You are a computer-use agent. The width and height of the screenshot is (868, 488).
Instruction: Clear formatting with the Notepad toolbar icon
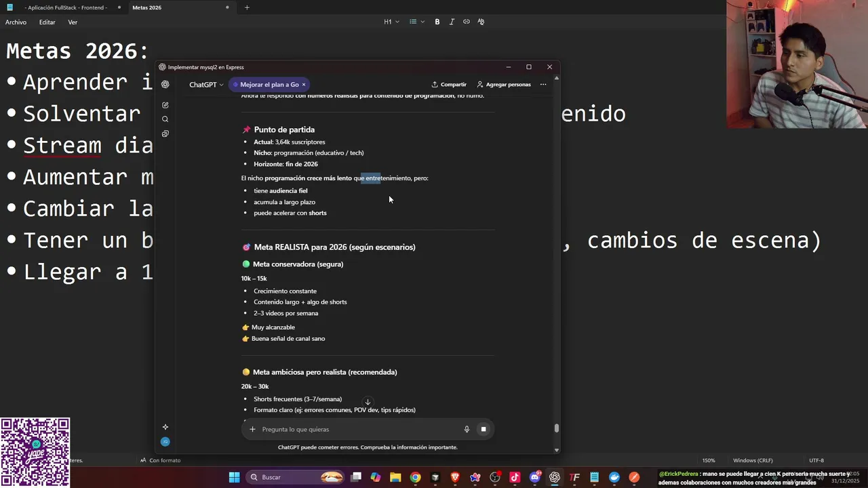point(481,22)
